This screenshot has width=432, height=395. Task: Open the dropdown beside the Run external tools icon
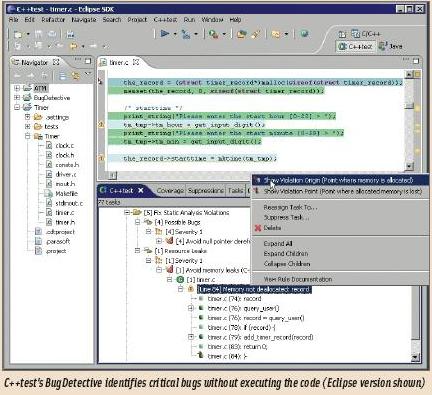tap(224, 34)
